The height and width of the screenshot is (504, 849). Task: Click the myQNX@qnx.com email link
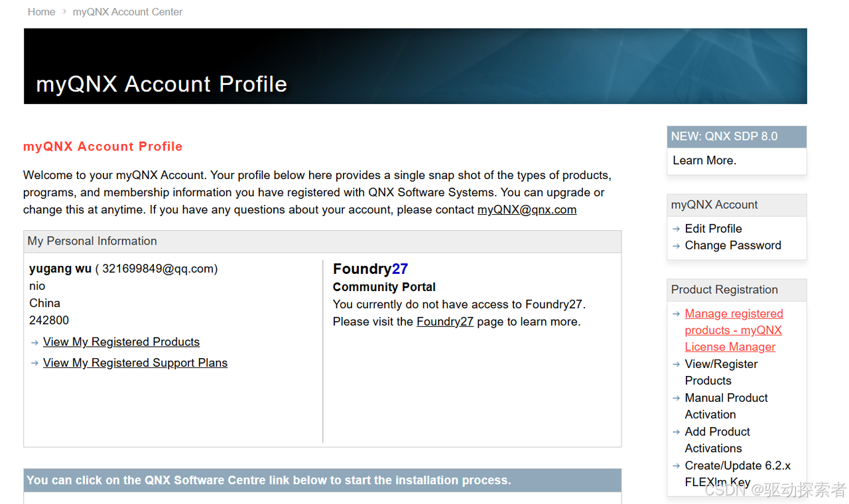pyautogui.click(x=527, y=210)
